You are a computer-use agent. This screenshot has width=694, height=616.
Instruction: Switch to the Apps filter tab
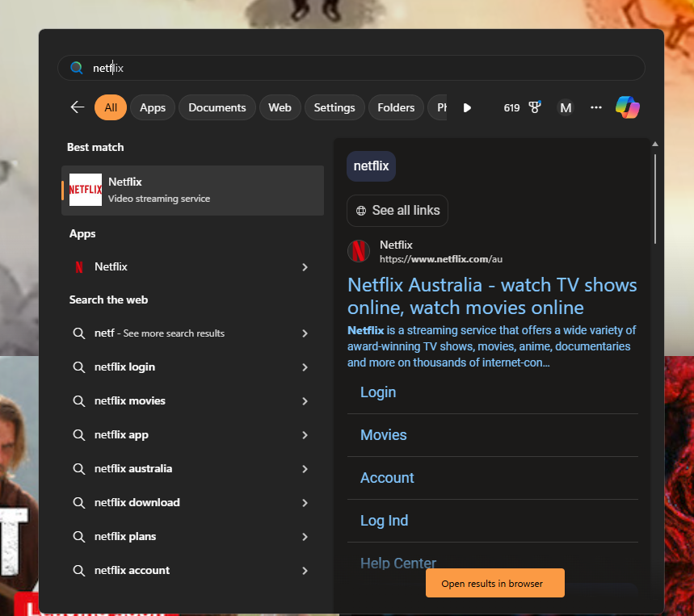(153, 107)
